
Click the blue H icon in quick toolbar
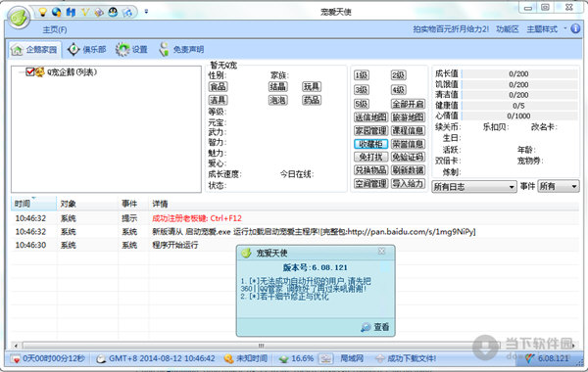[x=71, y=13]
